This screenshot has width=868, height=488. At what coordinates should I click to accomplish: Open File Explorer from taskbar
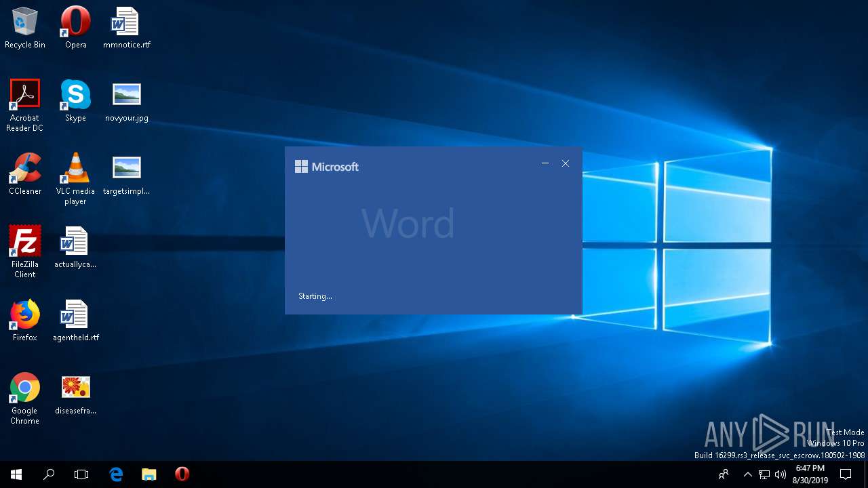pyautogui.click(x=149, y=474)
